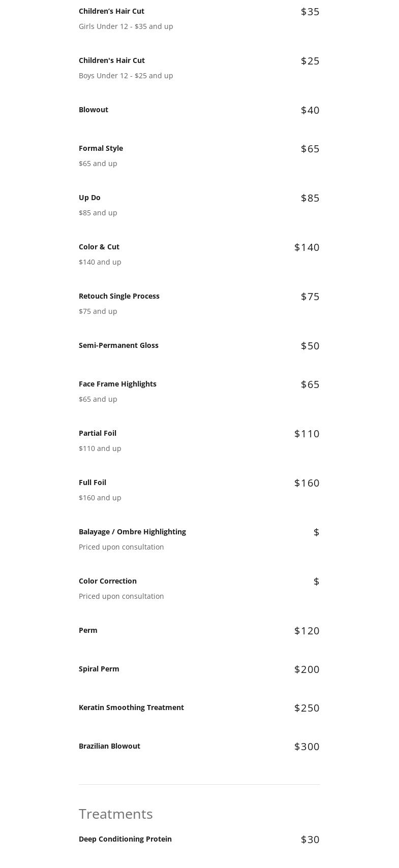
Task: Select Balayage / Ombre Highlighting title
Action: click(x=132, y=532)
